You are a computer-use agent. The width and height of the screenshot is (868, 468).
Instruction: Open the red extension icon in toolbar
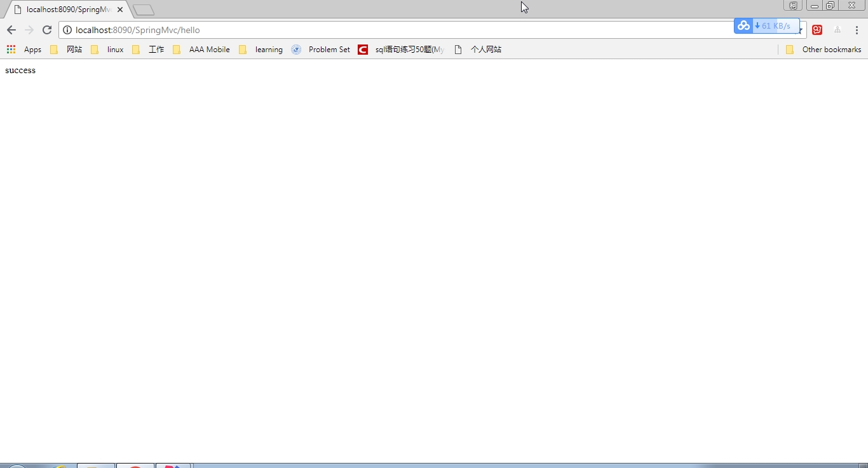[x=817, y=30]
